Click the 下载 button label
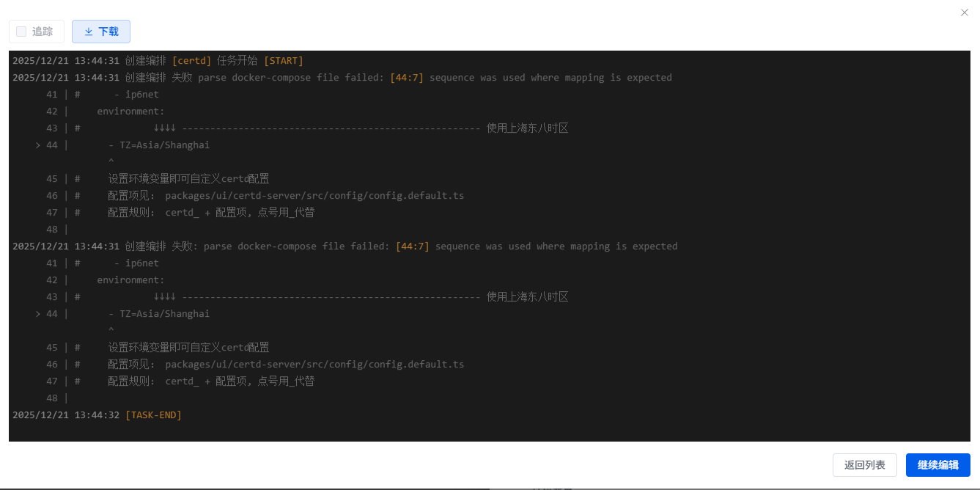The height and width of the screenshot is (490, 980). click(x=108, y=32)
